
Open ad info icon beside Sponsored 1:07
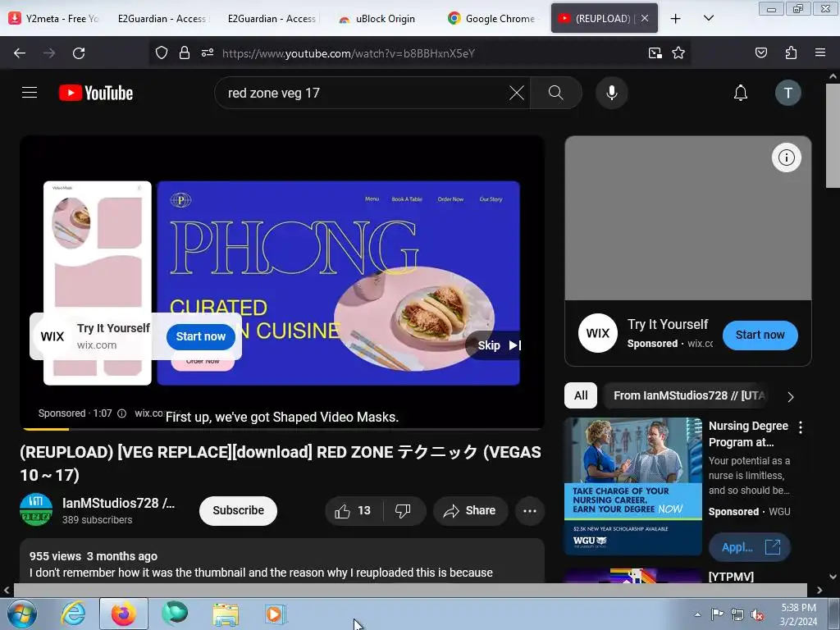(x=121, y=413)
